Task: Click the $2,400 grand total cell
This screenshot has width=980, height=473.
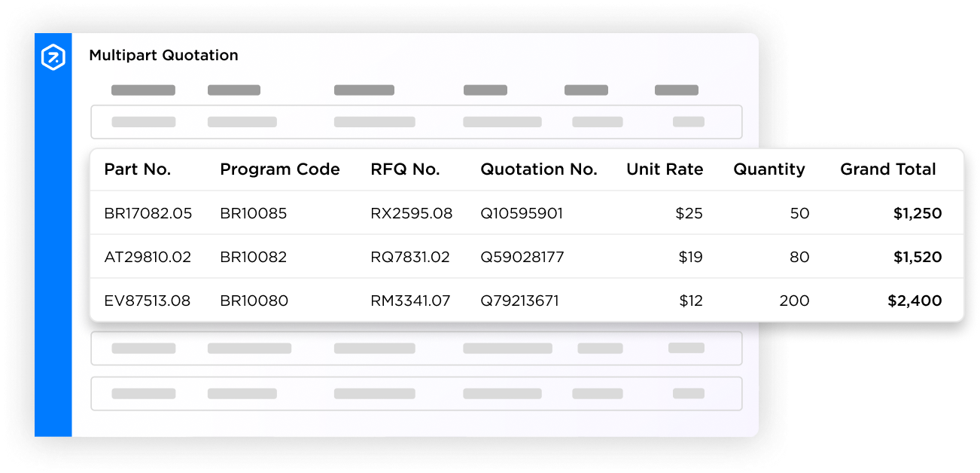Action: (915, 301)
